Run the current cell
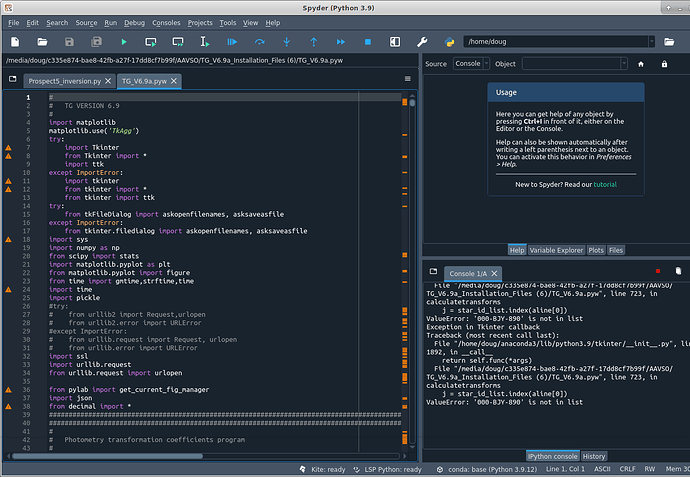This screenshot has height=477, width=690. point(150,42)
